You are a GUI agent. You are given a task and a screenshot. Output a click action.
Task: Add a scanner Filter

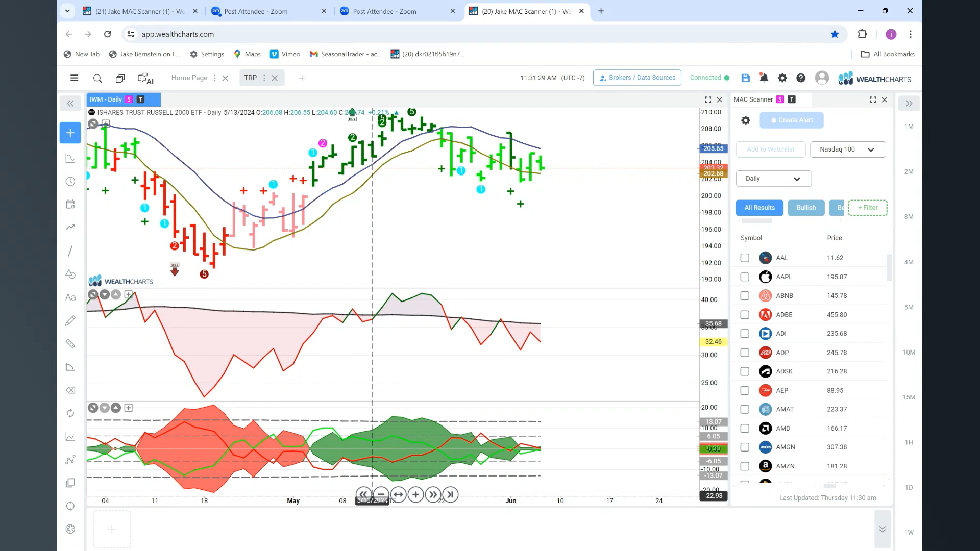[x=868, y=208]
